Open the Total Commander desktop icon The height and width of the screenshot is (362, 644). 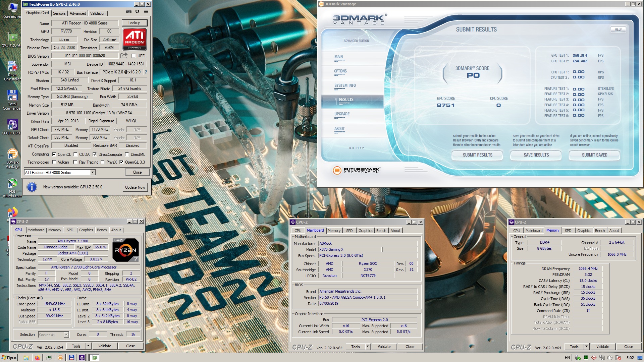(x=12, y=100)
